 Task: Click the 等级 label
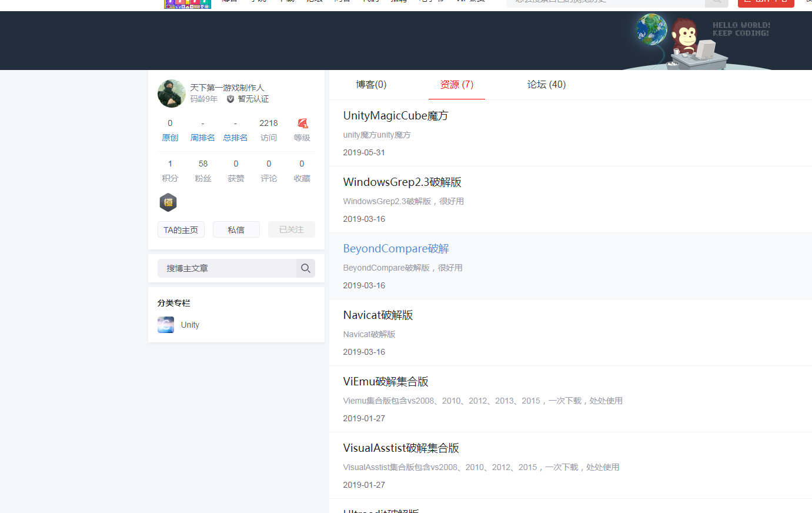(x=302, y=138)
